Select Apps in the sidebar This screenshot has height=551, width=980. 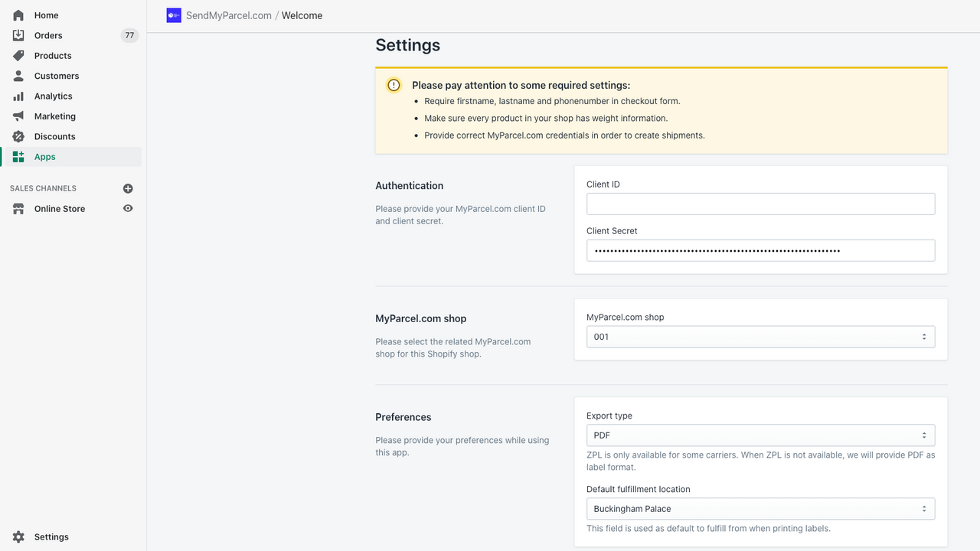coord(44,156)
